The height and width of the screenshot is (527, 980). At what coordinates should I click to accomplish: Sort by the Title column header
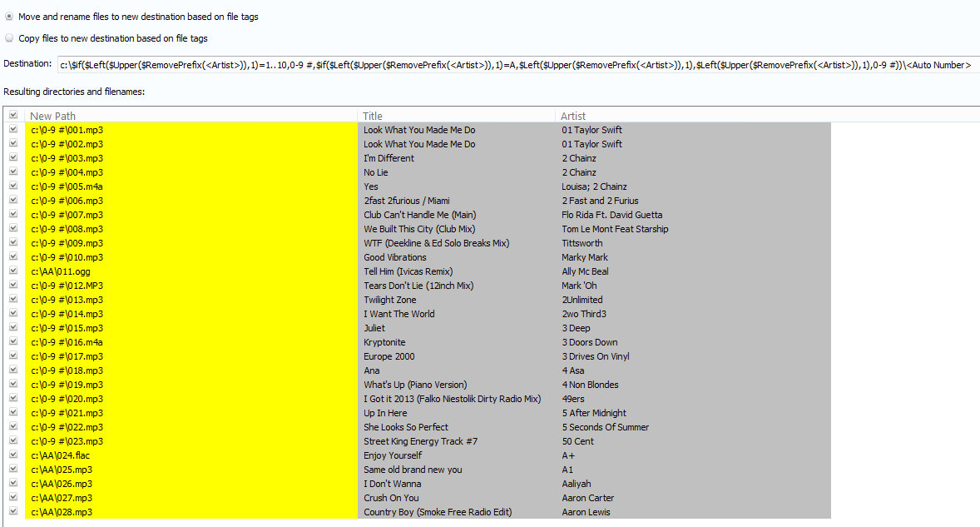click(x=457, y=116)
